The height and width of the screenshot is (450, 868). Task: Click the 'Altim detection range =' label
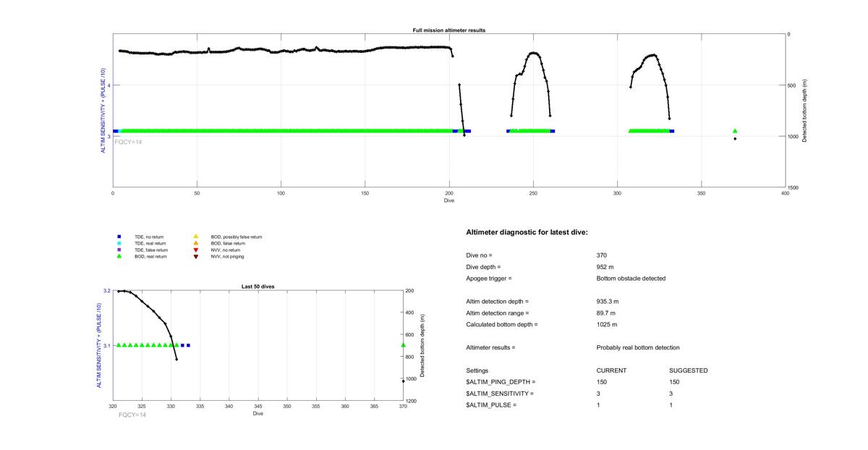(497, 313)
